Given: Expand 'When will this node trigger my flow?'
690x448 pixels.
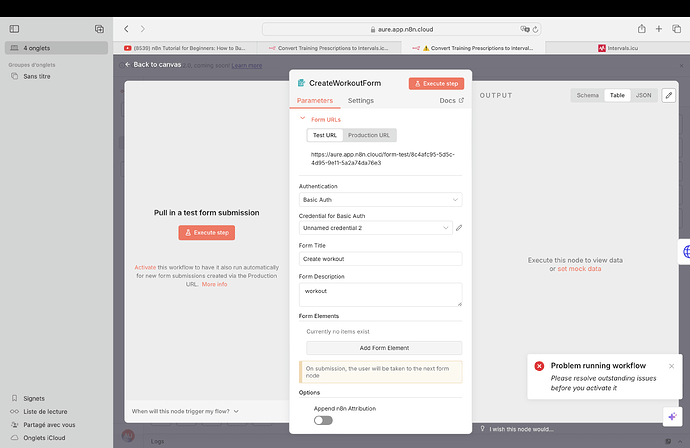Looking at the screenshot, I should click(x=185, y=411).
